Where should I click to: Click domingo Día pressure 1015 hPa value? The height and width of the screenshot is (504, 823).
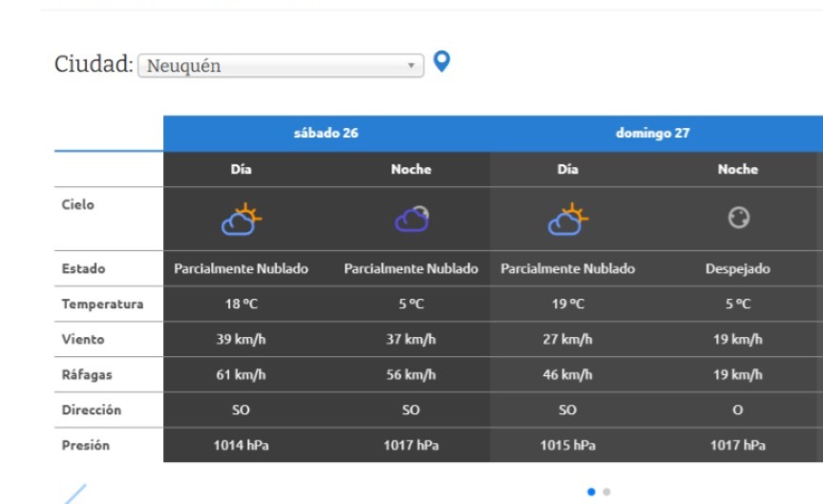(x=568, y=446)
